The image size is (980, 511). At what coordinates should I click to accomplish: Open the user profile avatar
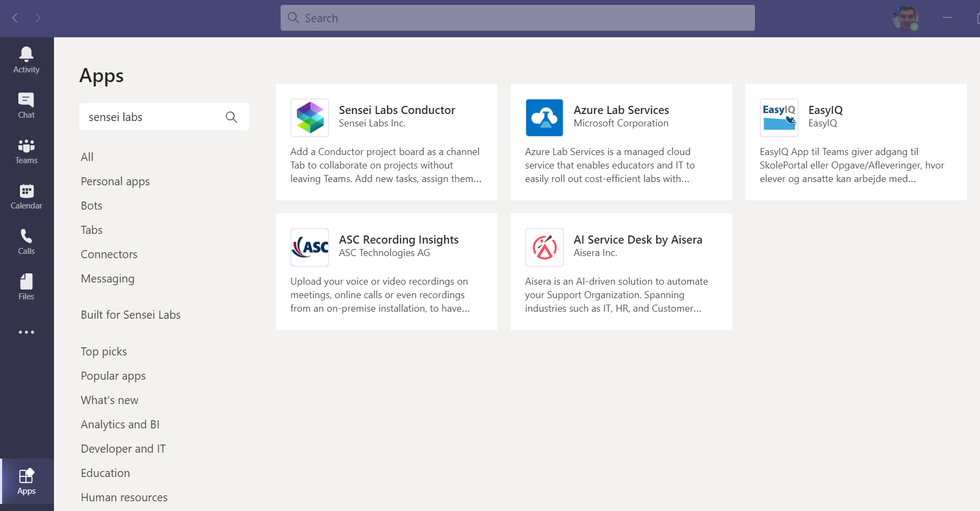tap(905, 18)
